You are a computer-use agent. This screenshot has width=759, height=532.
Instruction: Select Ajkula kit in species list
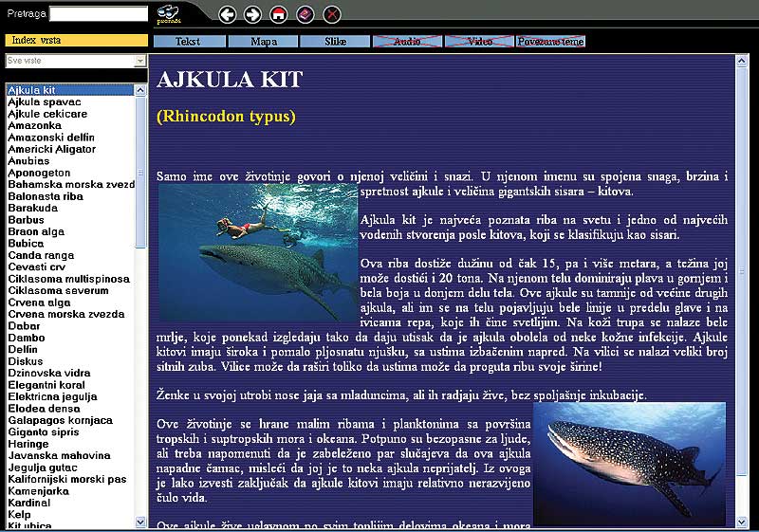pyautogui.click(x=70, y=90)
